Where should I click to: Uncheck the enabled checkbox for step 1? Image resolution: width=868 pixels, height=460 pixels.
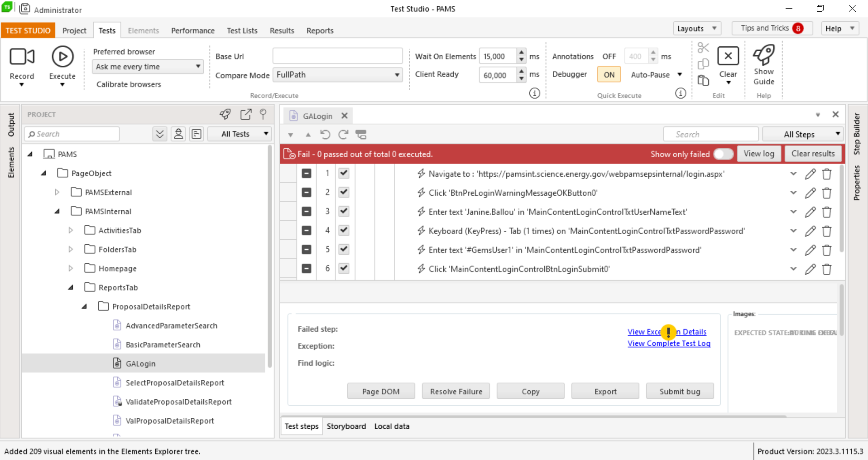pos(344,173)
